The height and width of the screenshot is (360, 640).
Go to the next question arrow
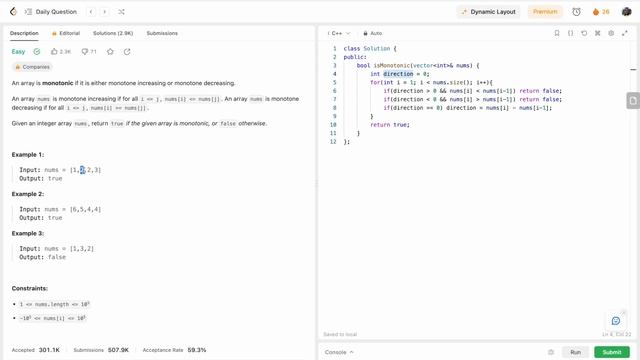click(105, 12)
